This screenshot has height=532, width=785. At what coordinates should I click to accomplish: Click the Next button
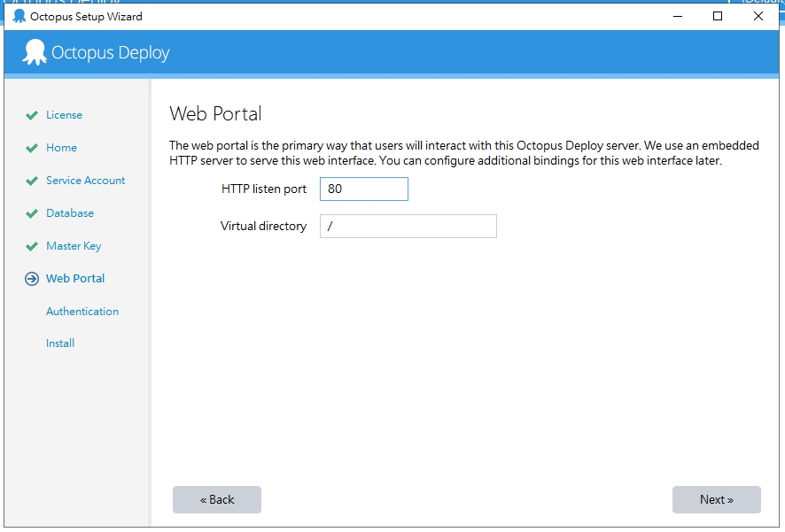(717, 499)
